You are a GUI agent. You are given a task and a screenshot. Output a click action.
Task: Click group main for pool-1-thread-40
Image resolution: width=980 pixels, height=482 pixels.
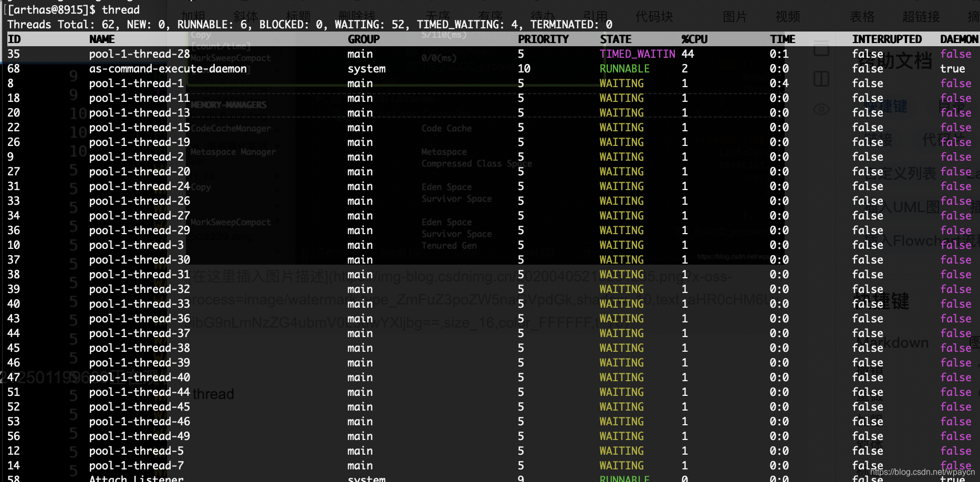click(x=360, y=378)
